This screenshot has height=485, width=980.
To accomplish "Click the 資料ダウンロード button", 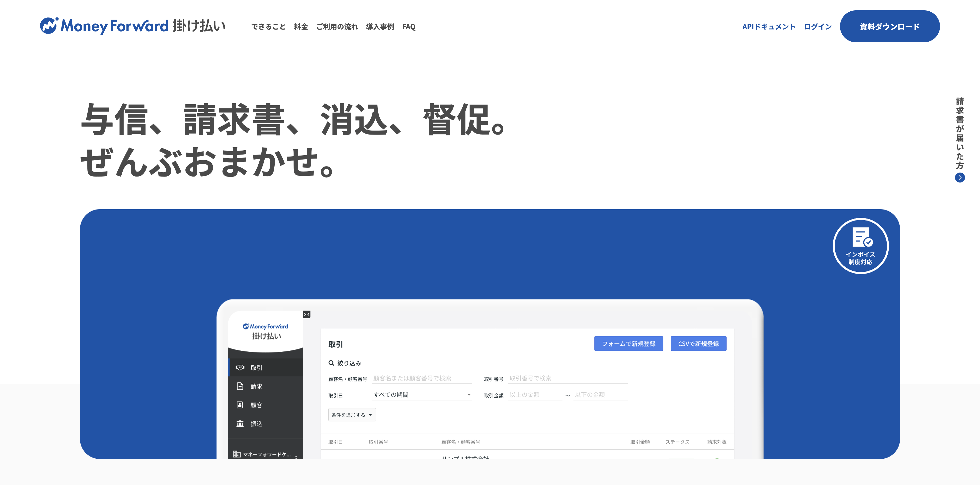I will pyautogui.click(x=889, y=26).
